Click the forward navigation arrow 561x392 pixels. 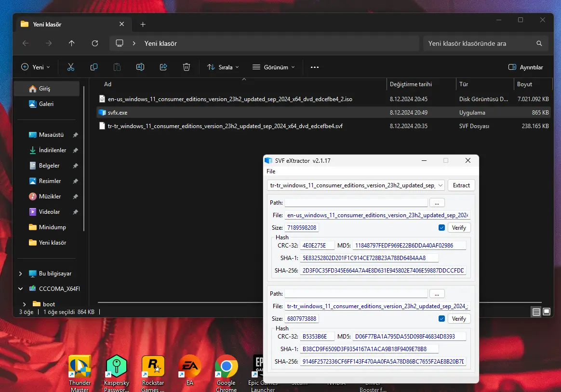click(x=49, y=43)
